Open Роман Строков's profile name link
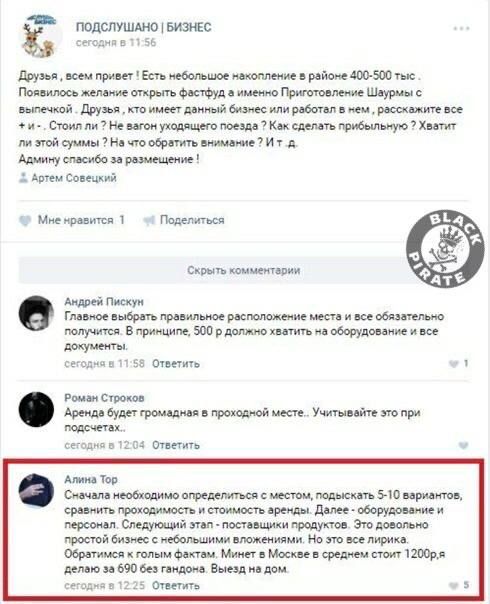 [104, 398]
